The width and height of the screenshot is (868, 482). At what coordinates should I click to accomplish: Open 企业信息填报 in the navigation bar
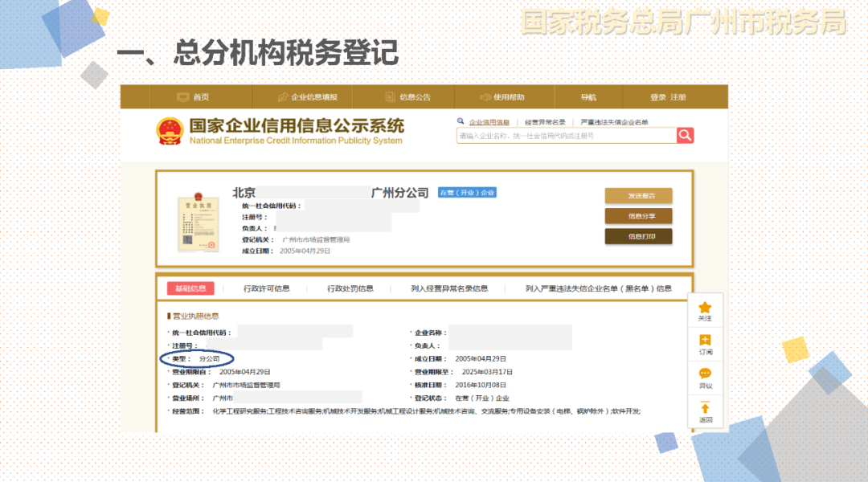pyautogui.click(x=314, y=97)
